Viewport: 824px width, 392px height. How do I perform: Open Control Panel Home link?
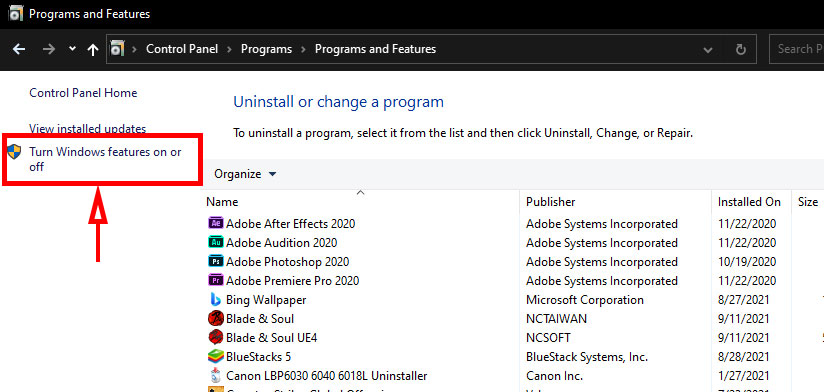83,92
